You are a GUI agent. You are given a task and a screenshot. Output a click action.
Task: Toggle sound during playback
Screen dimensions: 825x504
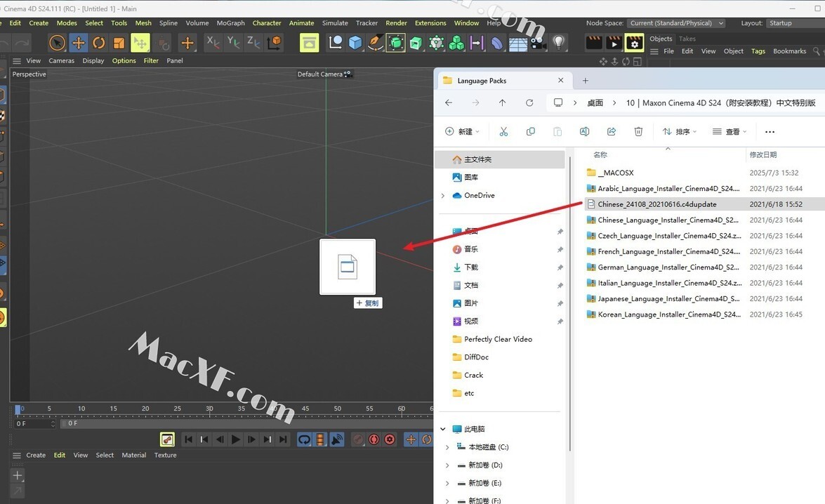point(337,439)
